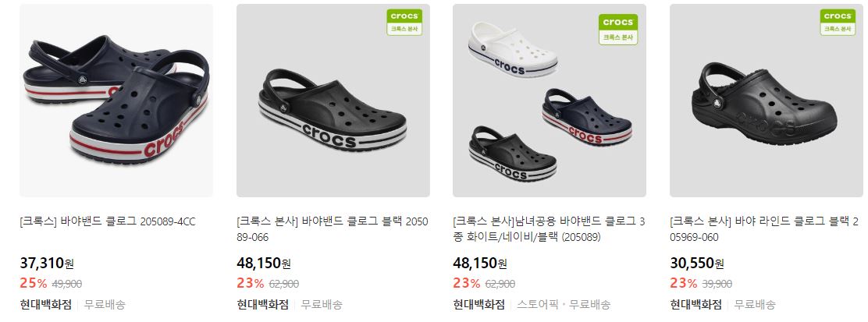This screenshot has width=868, height=322.
Task: Click the white crocs clog in trio image
Action: tap(513, 51)
